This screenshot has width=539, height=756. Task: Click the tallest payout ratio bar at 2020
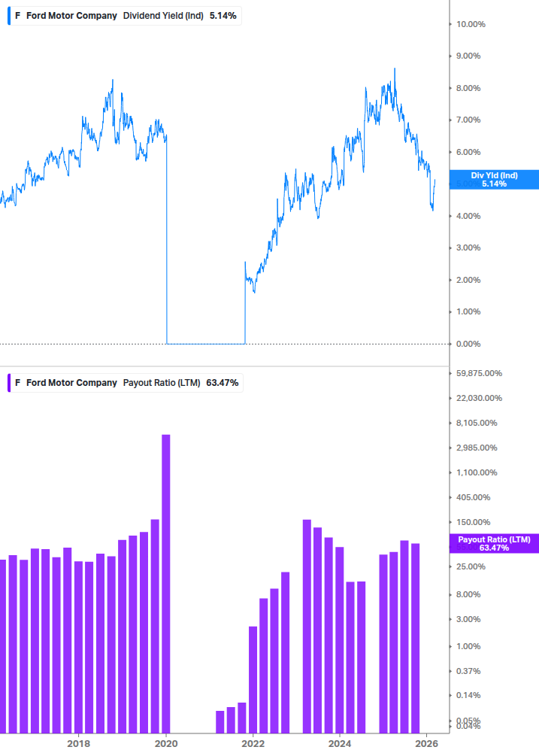[x=165, y=584]
